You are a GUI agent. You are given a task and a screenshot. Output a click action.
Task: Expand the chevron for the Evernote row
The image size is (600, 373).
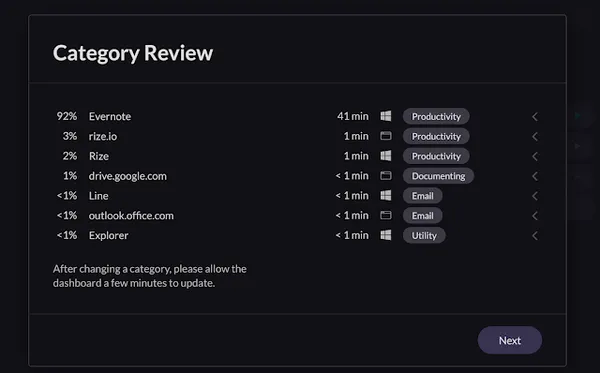click(535, 117)
